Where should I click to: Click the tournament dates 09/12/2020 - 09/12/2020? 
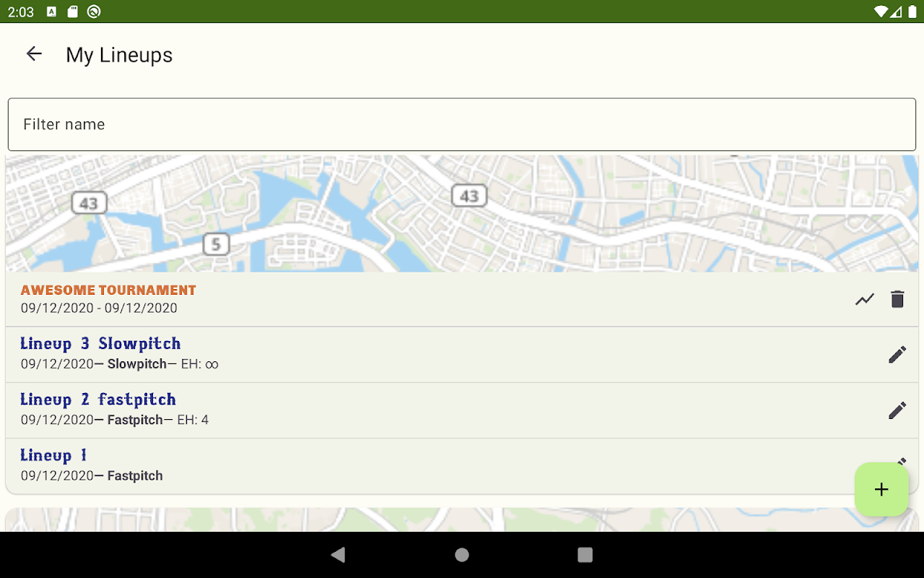click(x=99, y=309)
